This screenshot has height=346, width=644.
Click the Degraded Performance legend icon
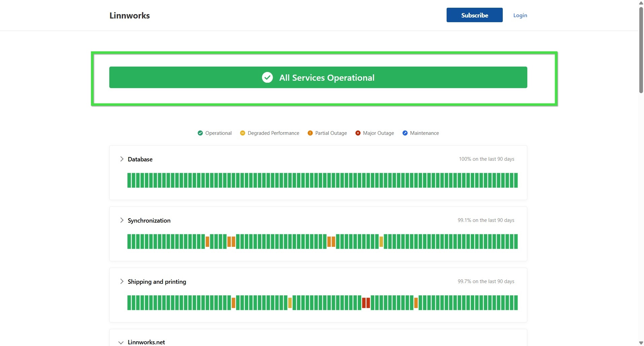click(x=242, y=133)
